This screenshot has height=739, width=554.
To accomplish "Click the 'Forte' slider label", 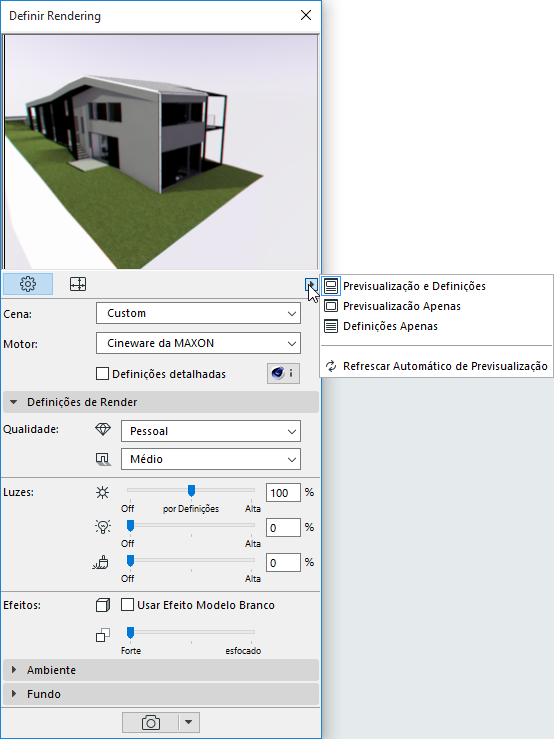I will point(131,651).
